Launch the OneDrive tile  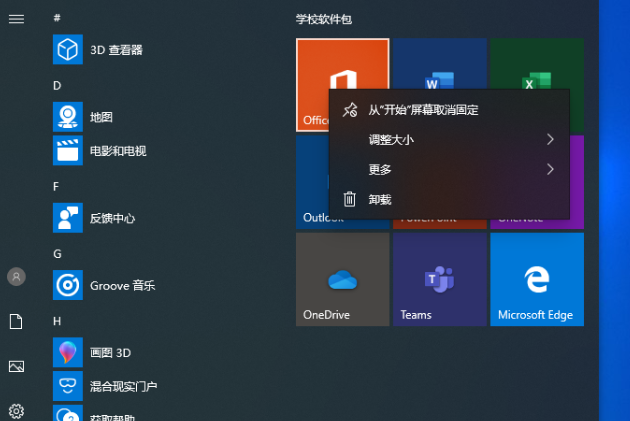(x=343, y=280)
